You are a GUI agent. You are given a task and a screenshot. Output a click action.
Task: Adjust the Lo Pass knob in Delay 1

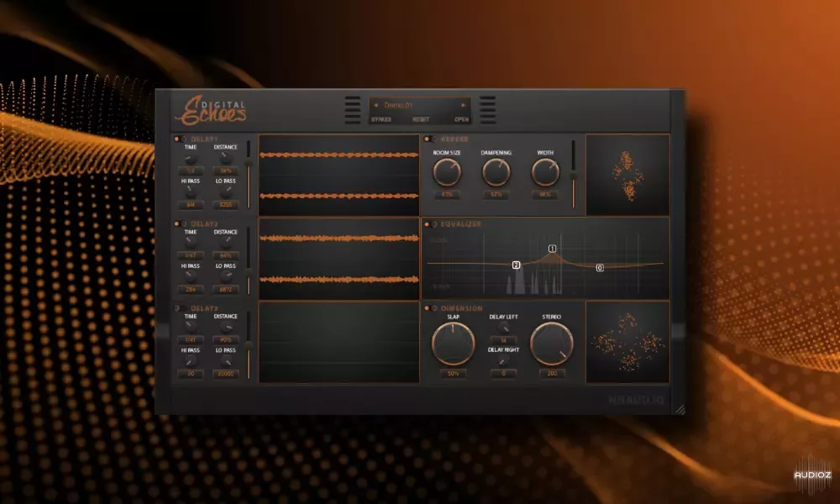point(226,191)
